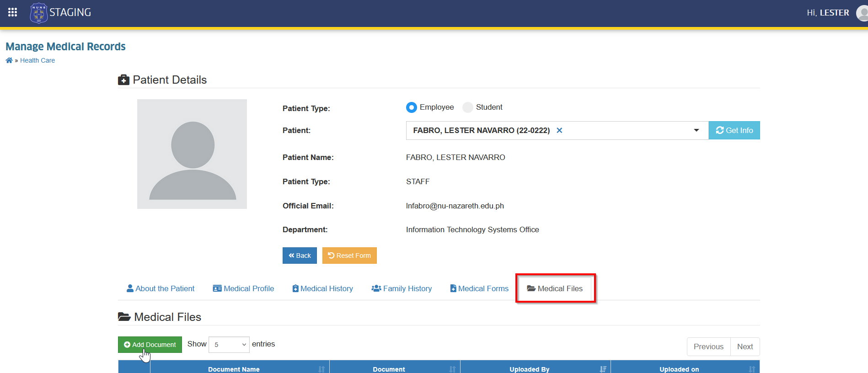Image resolution: width=868 pixels, height=373 pixels.
Task: Open the apps grid menu icon
Action: (x=13, y=12)
